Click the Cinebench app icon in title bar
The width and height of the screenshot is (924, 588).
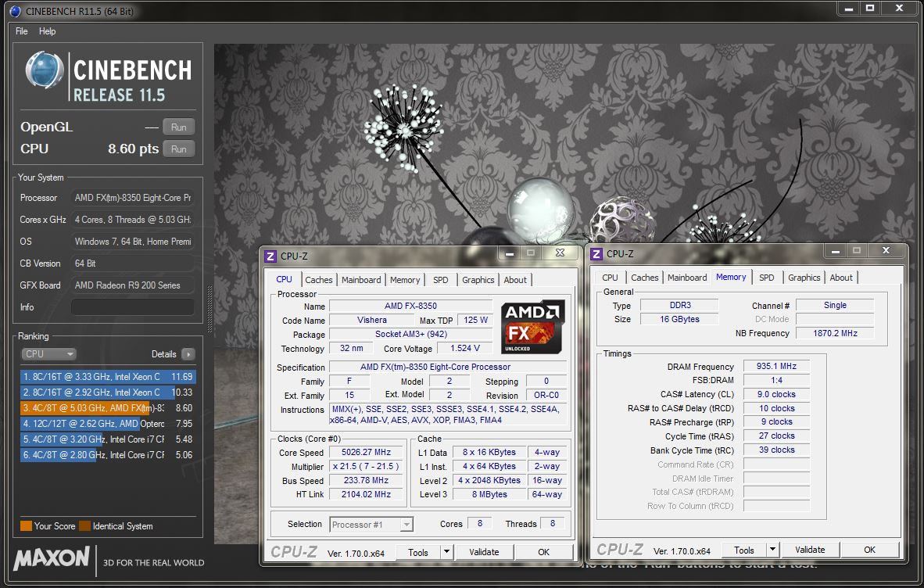[15, 11]
